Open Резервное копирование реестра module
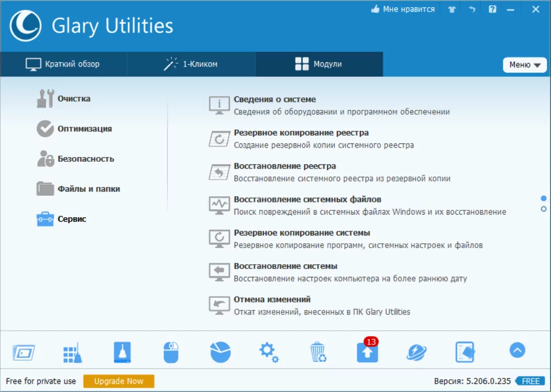The width and height of the screenshot is (551, 392). [x=311, y=139]
